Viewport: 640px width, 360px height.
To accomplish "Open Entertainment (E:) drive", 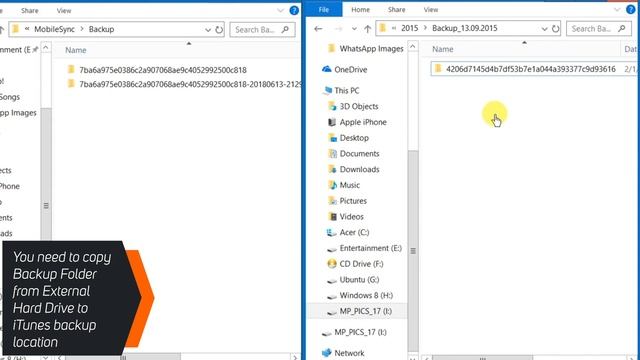I will pyautogui.click(x=371, y=248).
